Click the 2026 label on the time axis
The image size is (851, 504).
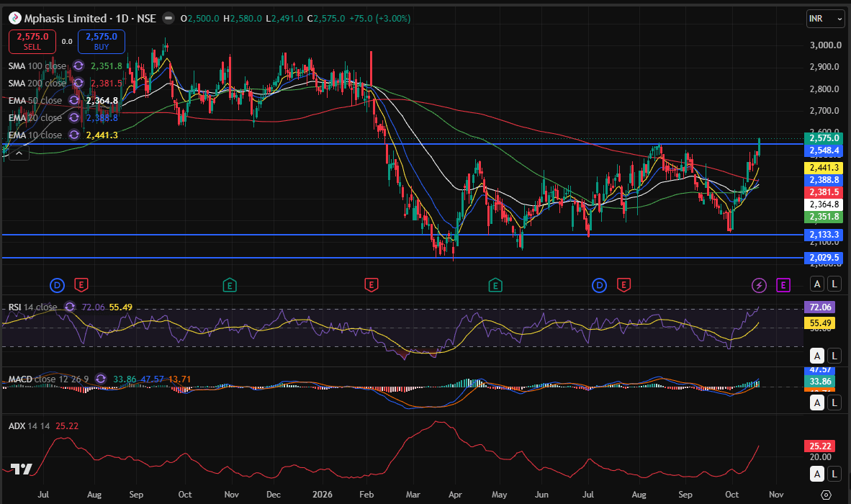(323, 494)
